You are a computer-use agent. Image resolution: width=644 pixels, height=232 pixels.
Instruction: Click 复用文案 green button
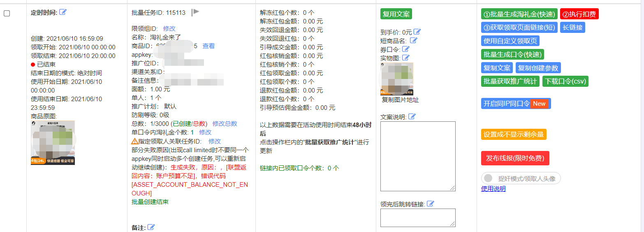point(396,14)
